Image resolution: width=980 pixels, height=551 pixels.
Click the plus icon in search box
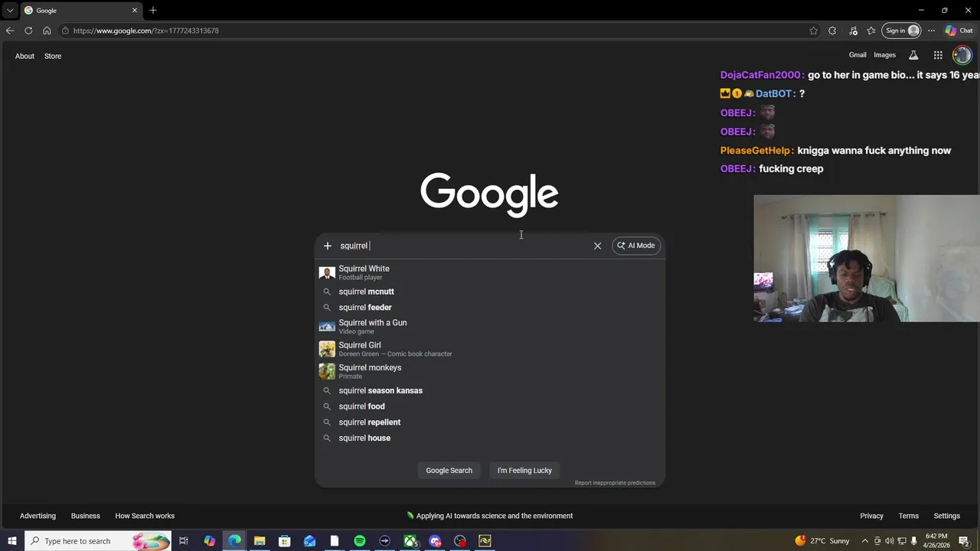click(x=328, y=246)
